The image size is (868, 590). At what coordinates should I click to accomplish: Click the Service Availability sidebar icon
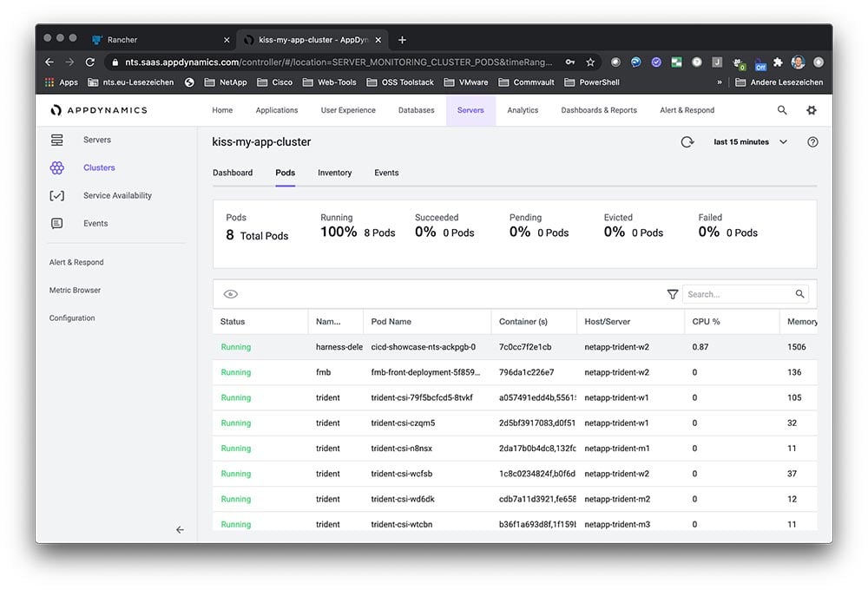pos(57,196)
